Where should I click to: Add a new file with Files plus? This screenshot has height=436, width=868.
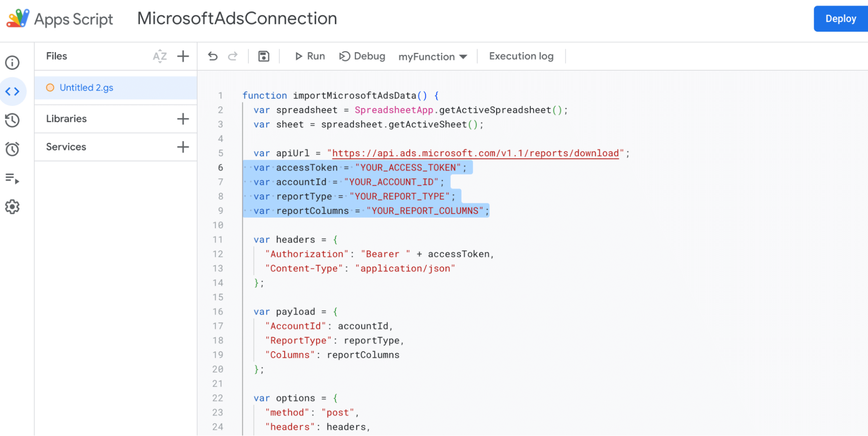pos(183,56)
